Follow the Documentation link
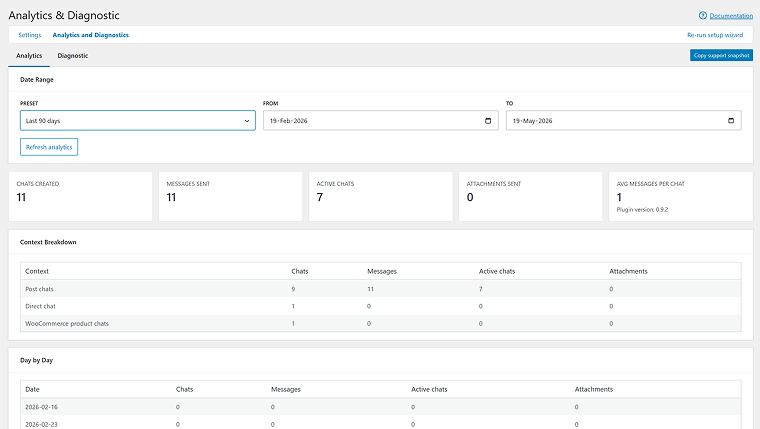 731,16
